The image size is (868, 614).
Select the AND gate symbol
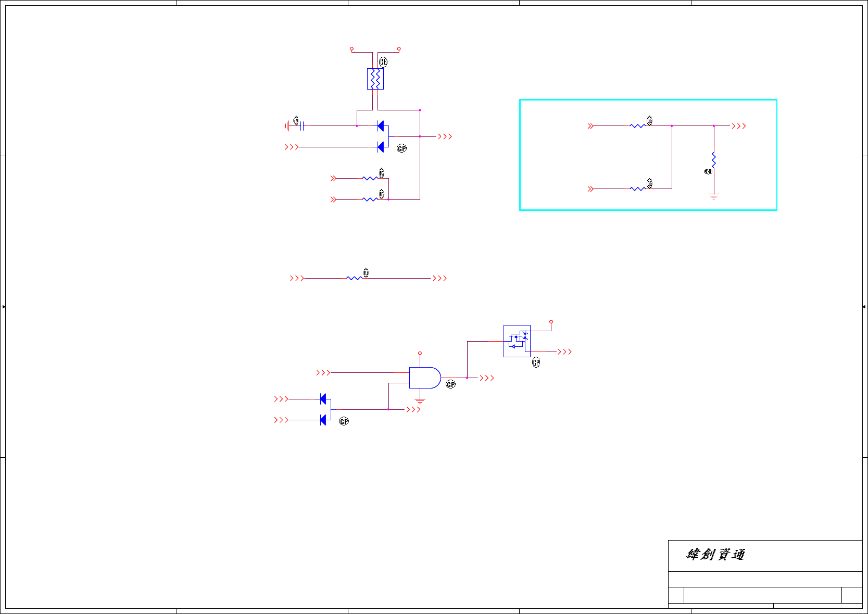tap(425, 378)
